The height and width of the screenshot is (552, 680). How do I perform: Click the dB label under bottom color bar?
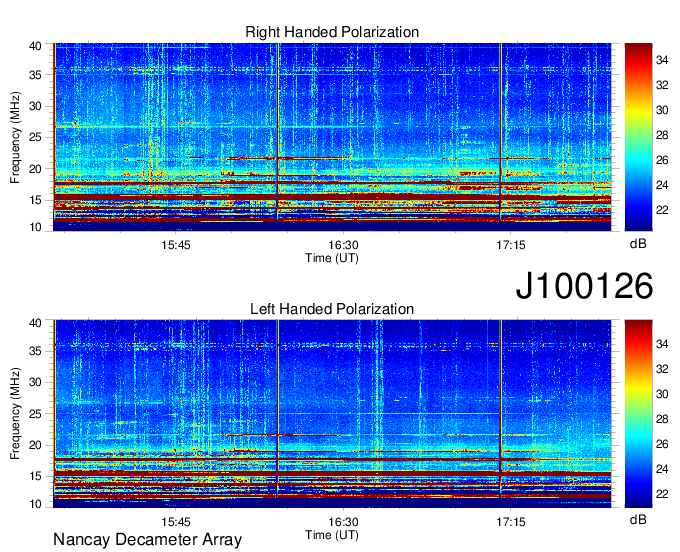click(638, 519)
